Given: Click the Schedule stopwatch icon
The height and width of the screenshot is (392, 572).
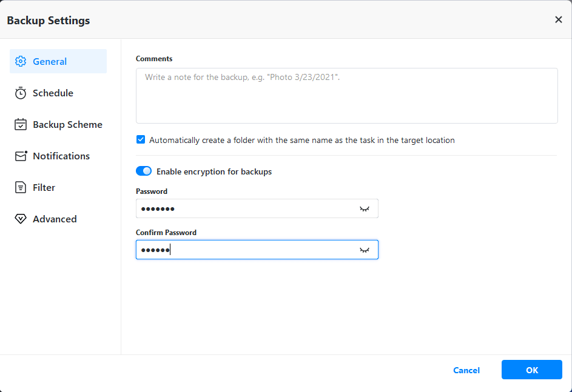Looking at the screenshot, I should (21, 93).
